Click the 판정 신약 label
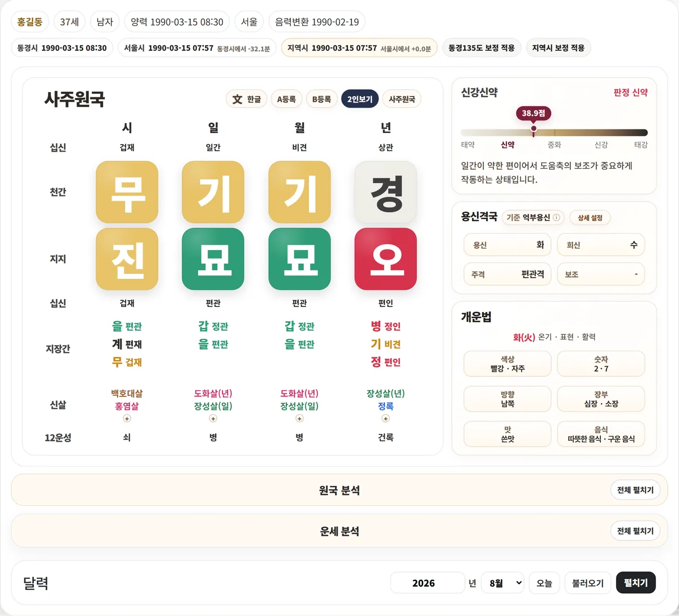The height and width of the screenshot is (616, 679). pos(630,92)
